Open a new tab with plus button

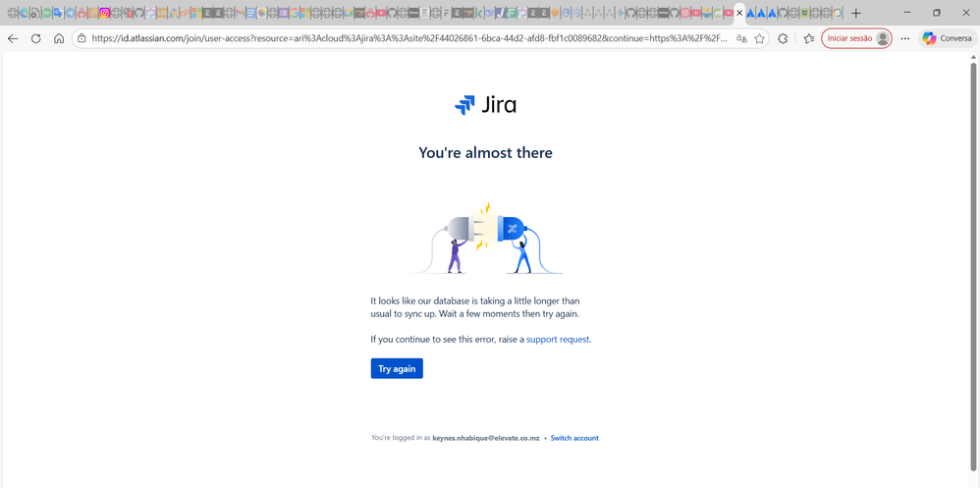click(856, 13)
